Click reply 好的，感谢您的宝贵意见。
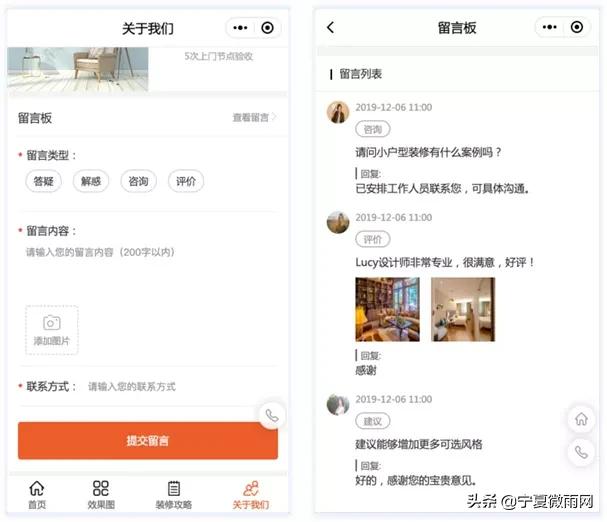Viewport: 607px width, 522px height. pyautogui.click(x=416, y=481)
